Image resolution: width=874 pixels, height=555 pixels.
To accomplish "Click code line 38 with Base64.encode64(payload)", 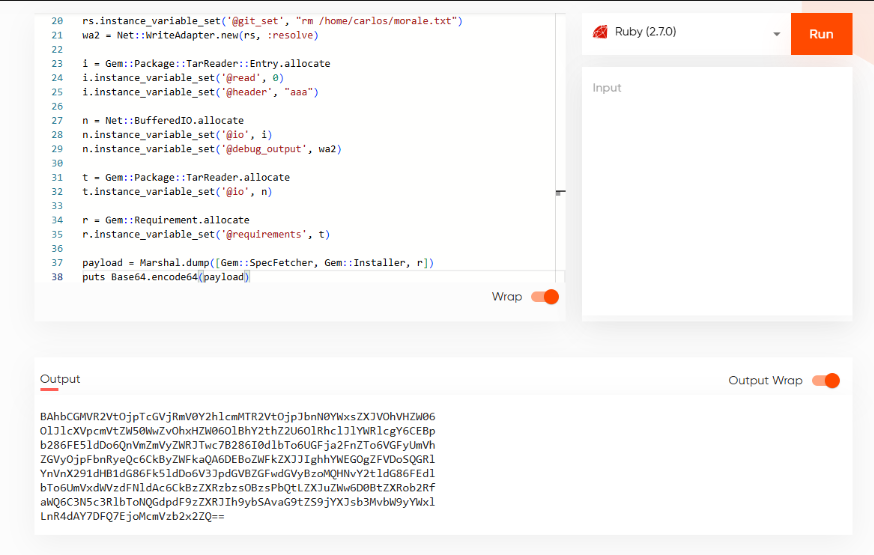I will (x=166, y=277).
